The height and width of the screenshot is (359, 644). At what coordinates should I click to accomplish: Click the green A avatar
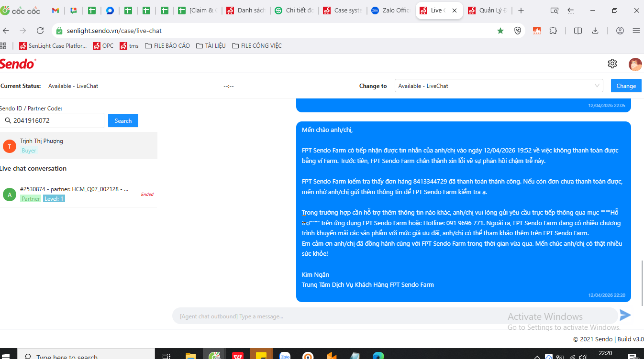click(10, 195)
